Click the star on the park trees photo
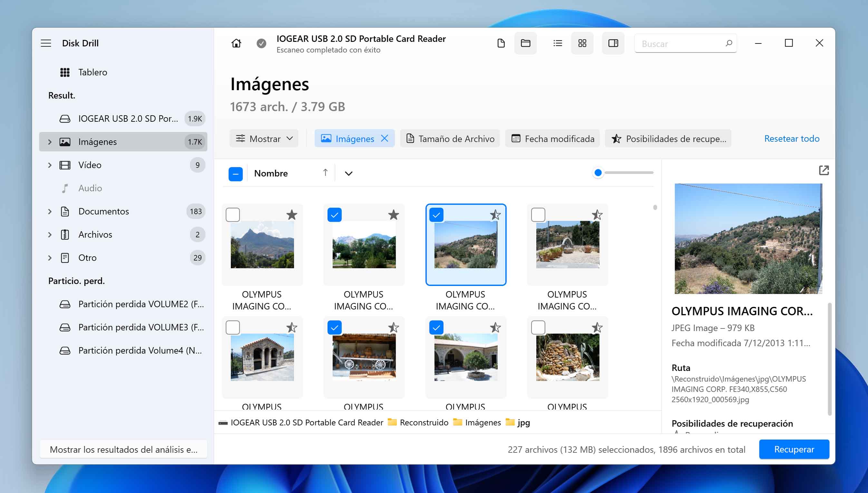Viewport: 868px width, 493px height. 393,215
